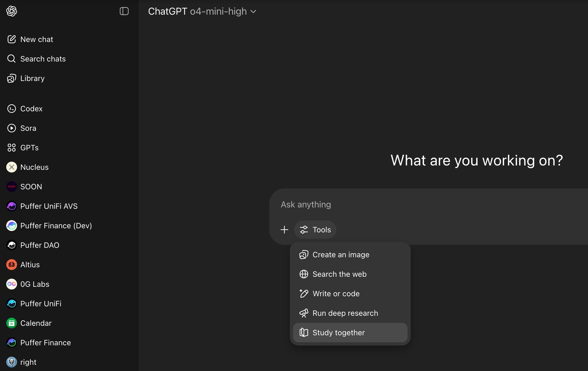Click the Codex terminal icon
Screen dimensions: 588x371
[12, 109]
